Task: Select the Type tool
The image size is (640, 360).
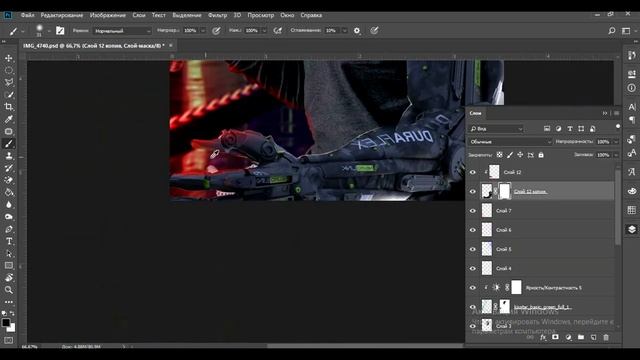Action: tap(9, 241)
